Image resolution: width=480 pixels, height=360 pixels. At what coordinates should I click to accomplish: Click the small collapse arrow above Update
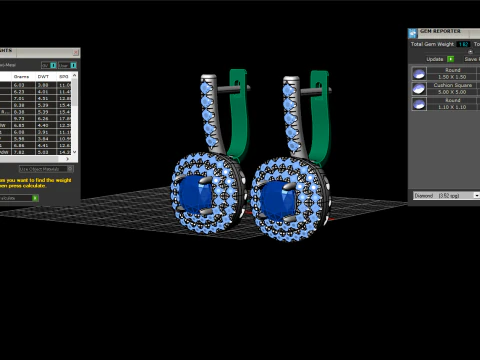point(470,52)
